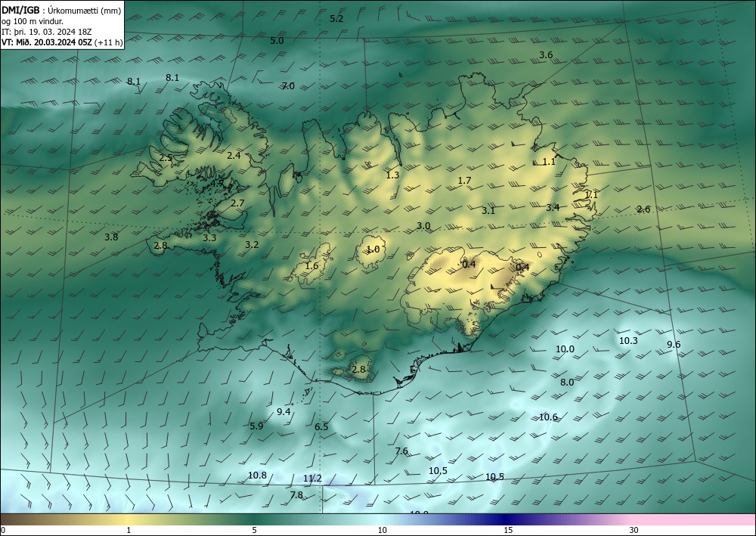Select the 8.0 value label

tap(567, 382)
